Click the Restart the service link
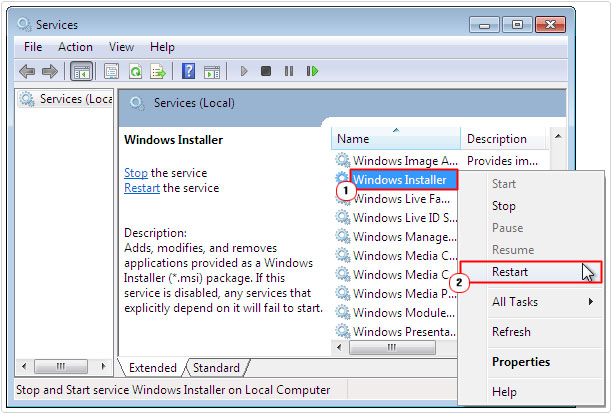 (142, 188)
